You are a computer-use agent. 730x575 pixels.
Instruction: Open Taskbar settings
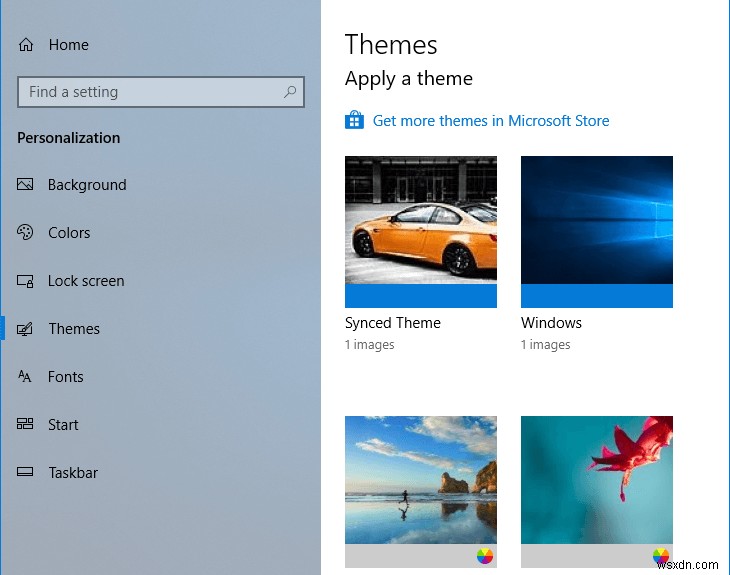(73, 473)
